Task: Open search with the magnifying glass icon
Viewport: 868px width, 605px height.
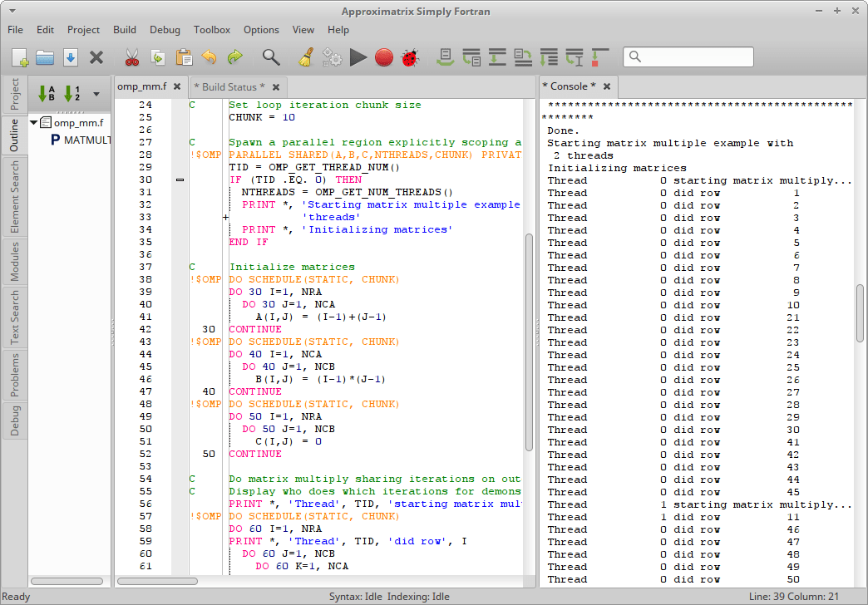Action: 271,57
